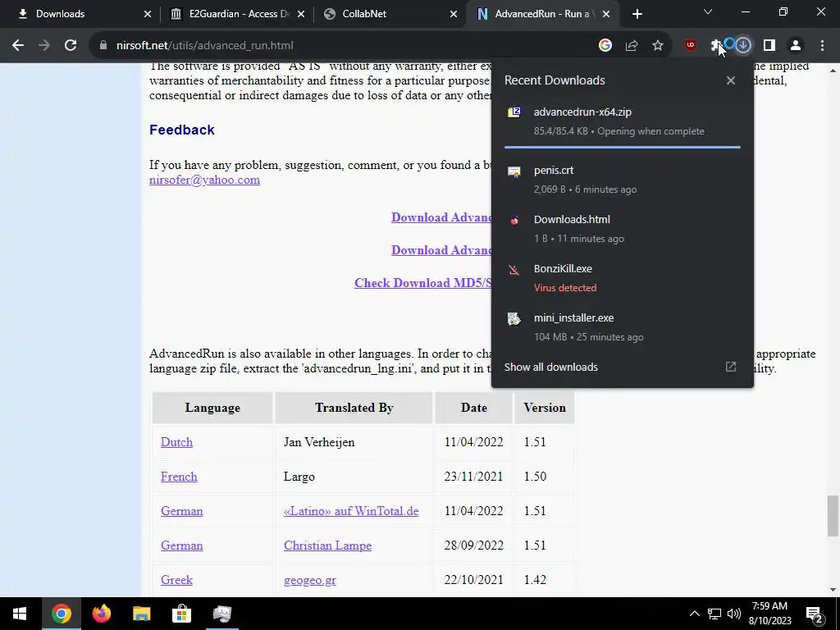This screenshot has height=630, width=840.
Task: Reload the nirsoft.net page
Action: (x=71, y=46)
